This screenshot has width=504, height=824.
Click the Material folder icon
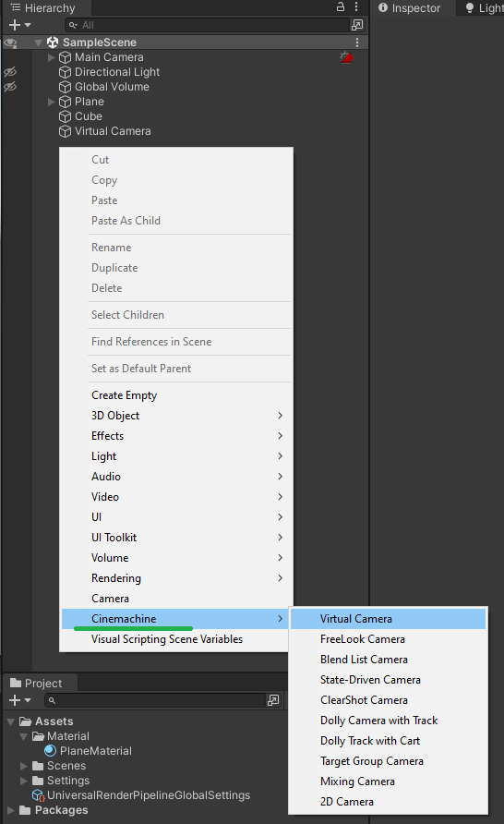[x=38, y=736]
